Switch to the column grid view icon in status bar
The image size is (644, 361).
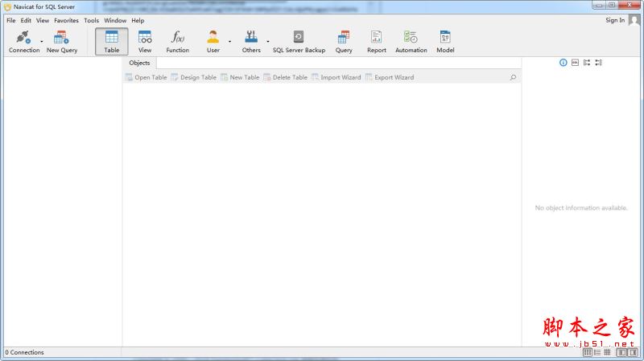click(x=588, y=352)
